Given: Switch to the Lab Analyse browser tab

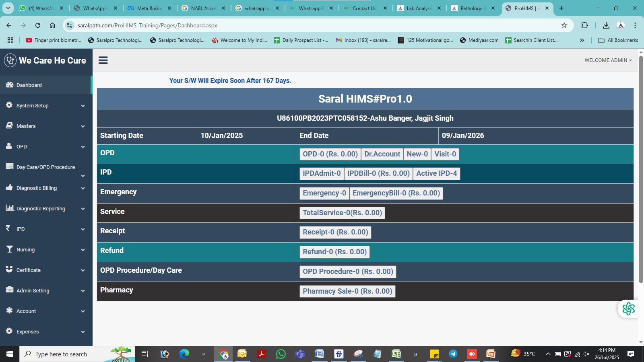Looking at the screenshot, I should [419, 8].
